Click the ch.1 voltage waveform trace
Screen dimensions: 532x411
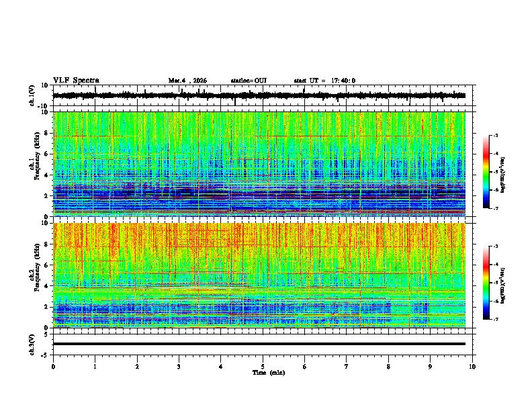(x=259, y=95)
